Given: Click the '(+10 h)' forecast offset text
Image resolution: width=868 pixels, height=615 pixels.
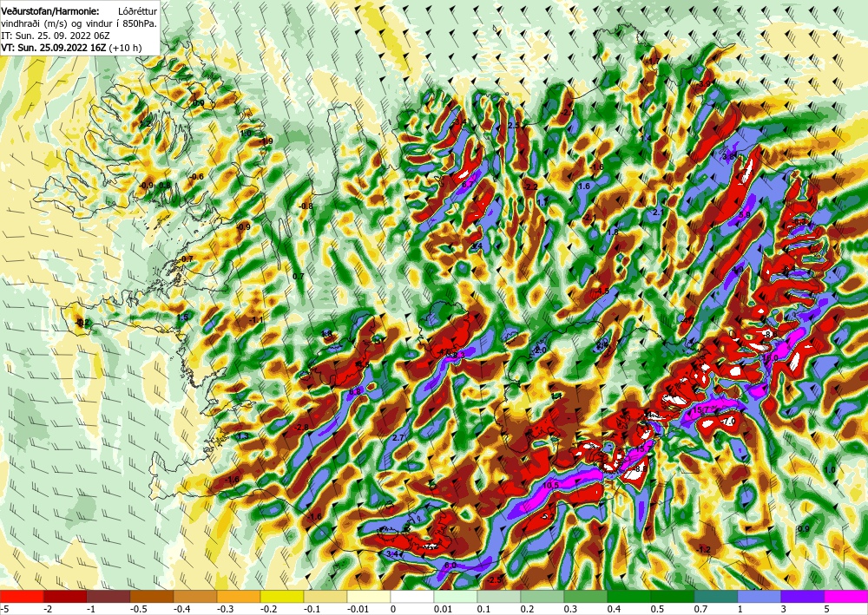Looking at the screenshot, I should (x=126, y=48).
